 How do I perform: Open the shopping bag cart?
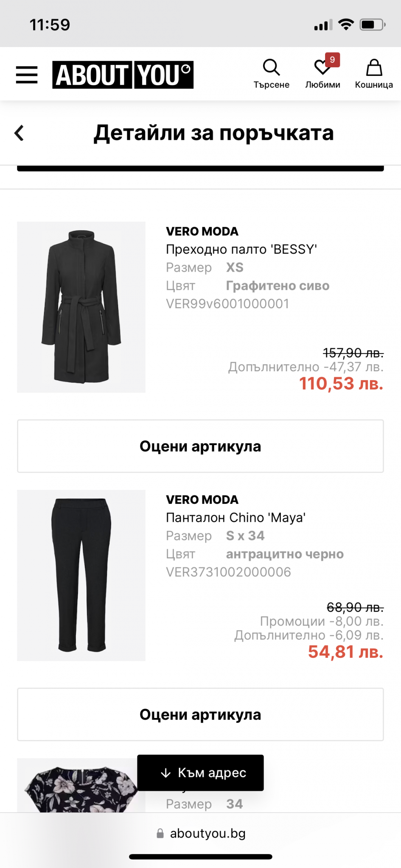pyautogui.click(x=374, y=68)
